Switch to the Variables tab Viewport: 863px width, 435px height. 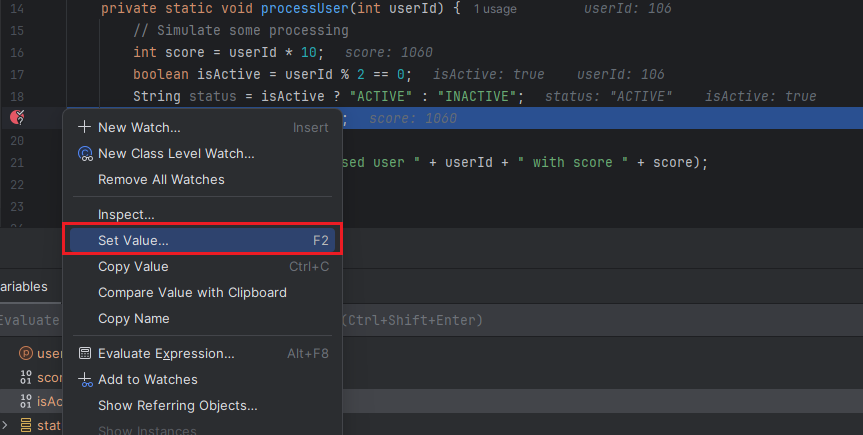(x=24, y=286)
